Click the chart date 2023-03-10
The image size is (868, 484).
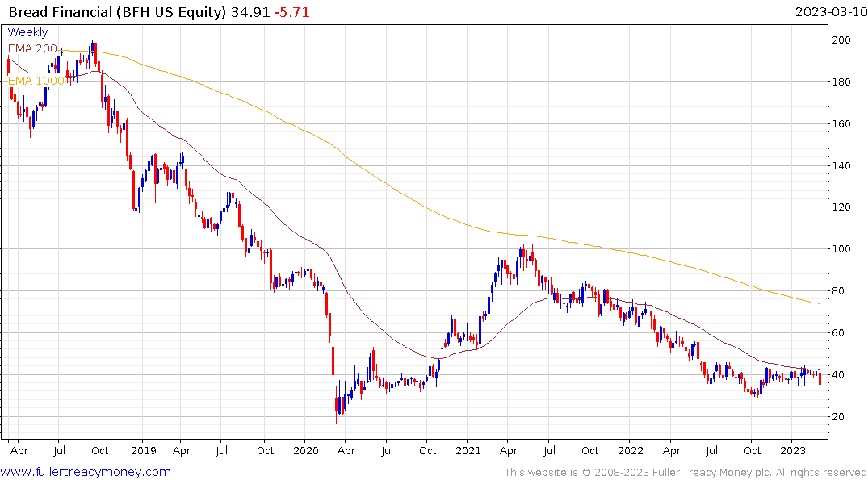point(831,11)
